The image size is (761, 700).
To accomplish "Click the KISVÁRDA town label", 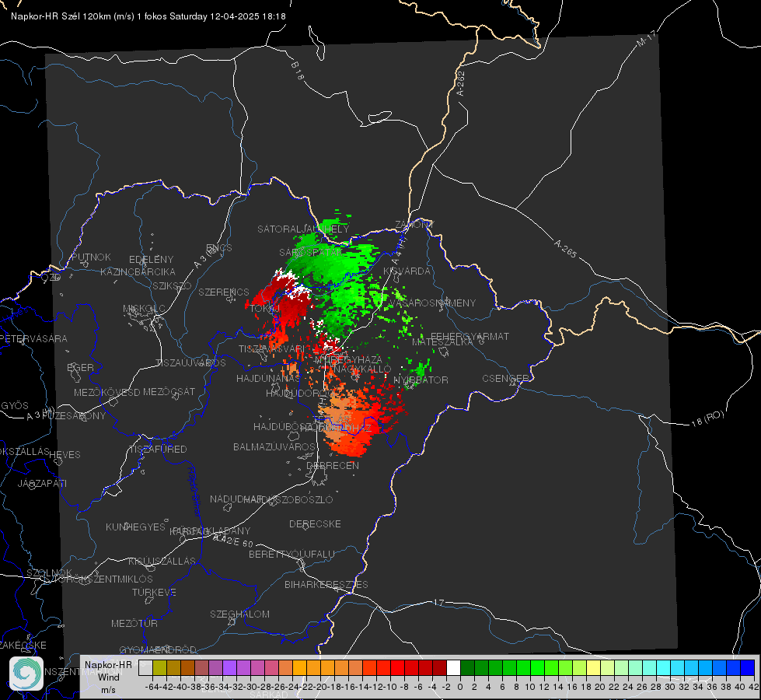I will click(407, 271).
